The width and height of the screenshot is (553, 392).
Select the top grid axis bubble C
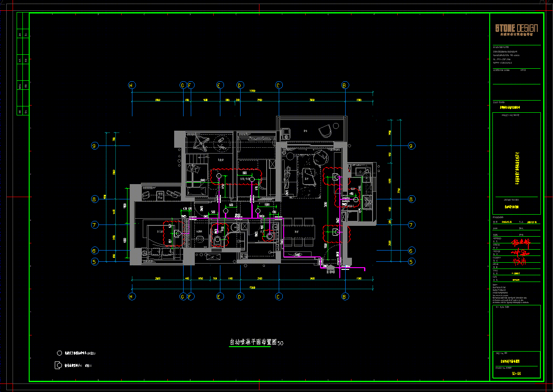(x=278, y=85)
